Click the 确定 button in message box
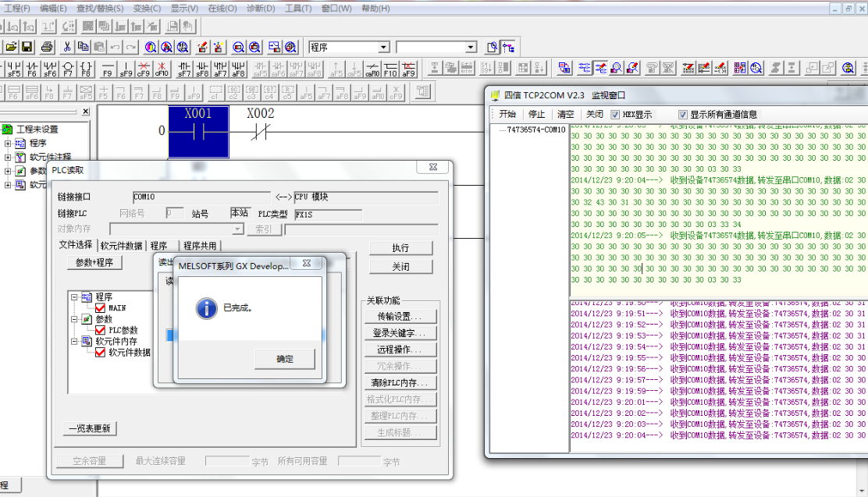This screenshot has height=497, width=868. [x=285, y=359]
